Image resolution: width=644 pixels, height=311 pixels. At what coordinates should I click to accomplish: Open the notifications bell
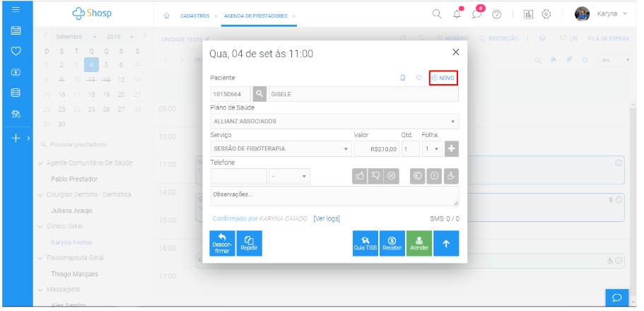coord(457,14)
